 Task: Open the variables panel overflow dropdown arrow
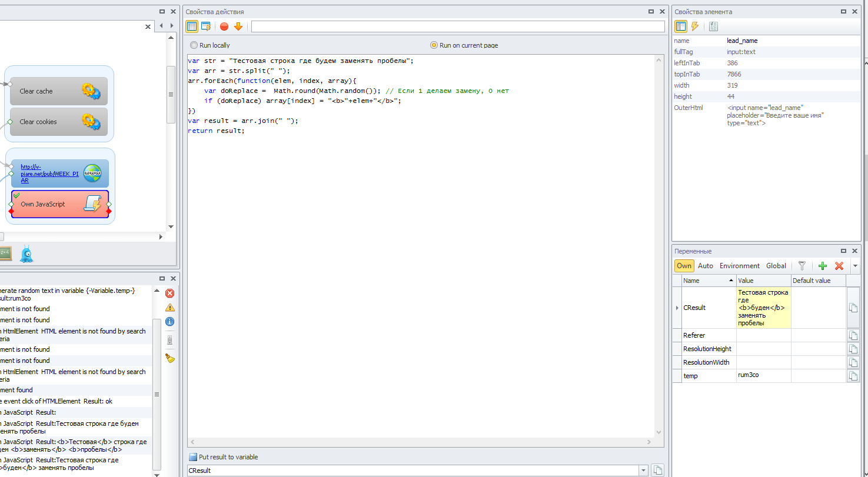(855, 266)
